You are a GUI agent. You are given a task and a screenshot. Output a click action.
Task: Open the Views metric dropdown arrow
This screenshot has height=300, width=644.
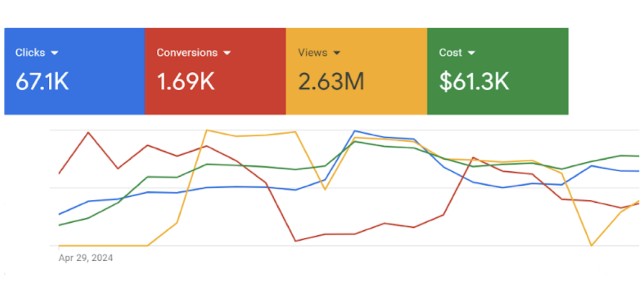[x=337, y=53]
